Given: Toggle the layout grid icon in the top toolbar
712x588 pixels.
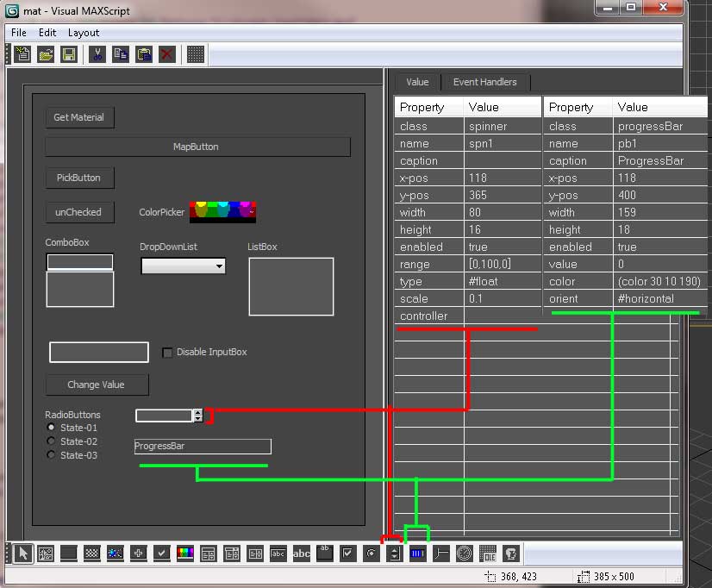Looking at the screenshot, I should coord(196,54).
